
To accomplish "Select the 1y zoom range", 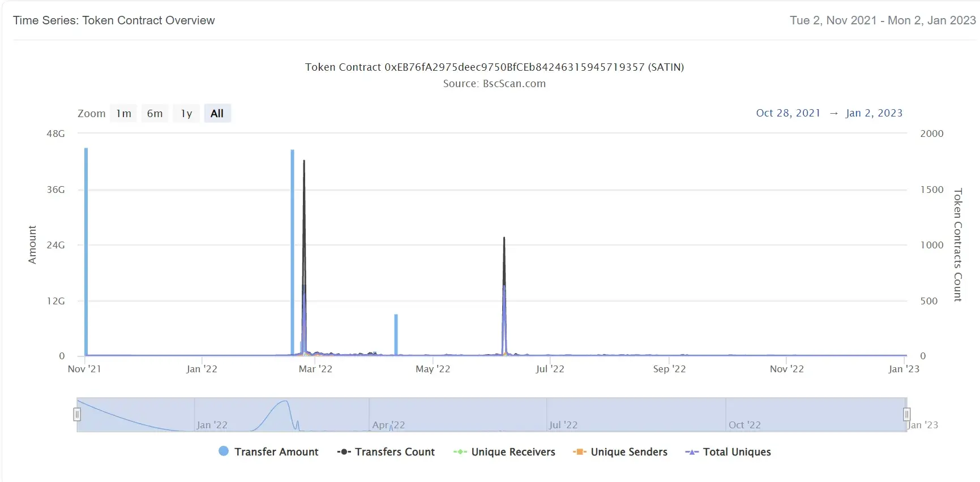I will 186,113.
